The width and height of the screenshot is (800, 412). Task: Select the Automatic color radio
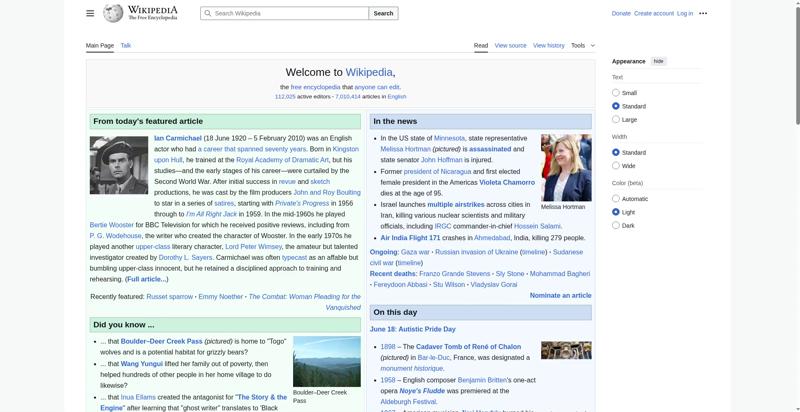616,199
